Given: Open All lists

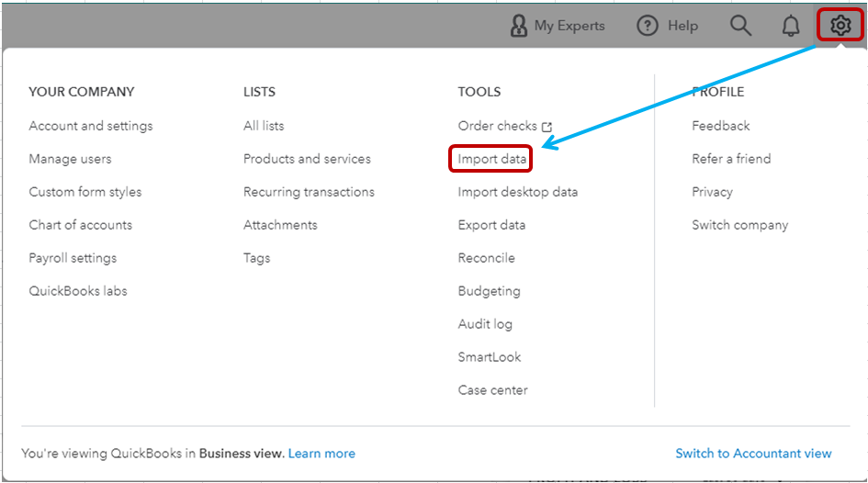Looking at the screenshot, I should point(264,126).
